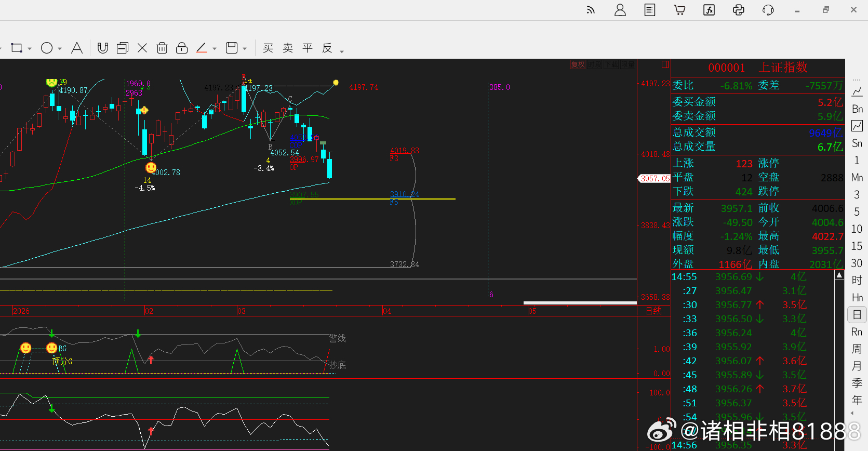Viewport: 868px width, 451px height.
Task: Expand the rectangle tool dropdown arrow
Action: click(30, 49)
